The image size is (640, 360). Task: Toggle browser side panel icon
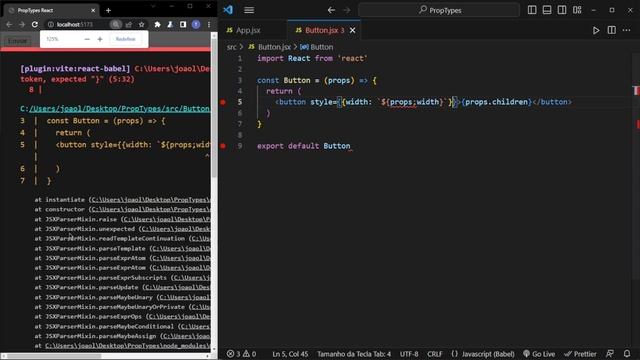[183, 24]
